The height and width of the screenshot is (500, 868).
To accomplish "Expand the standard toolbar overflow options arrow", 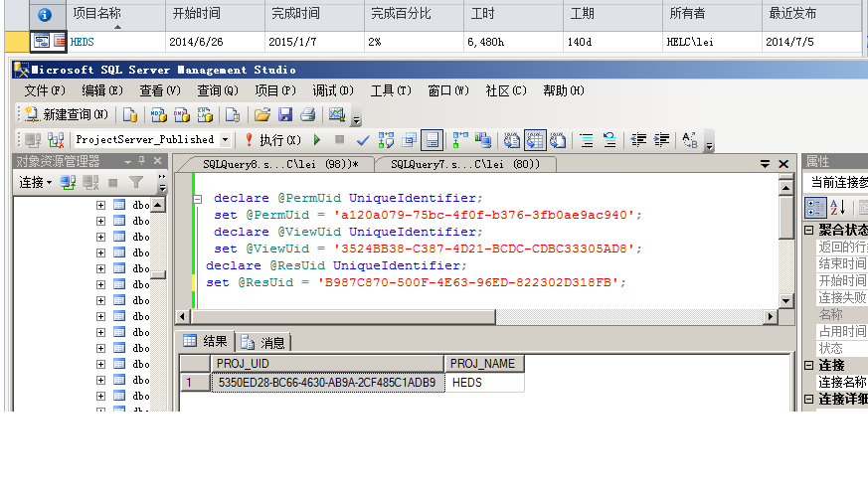I will click(x=357, y=120).
